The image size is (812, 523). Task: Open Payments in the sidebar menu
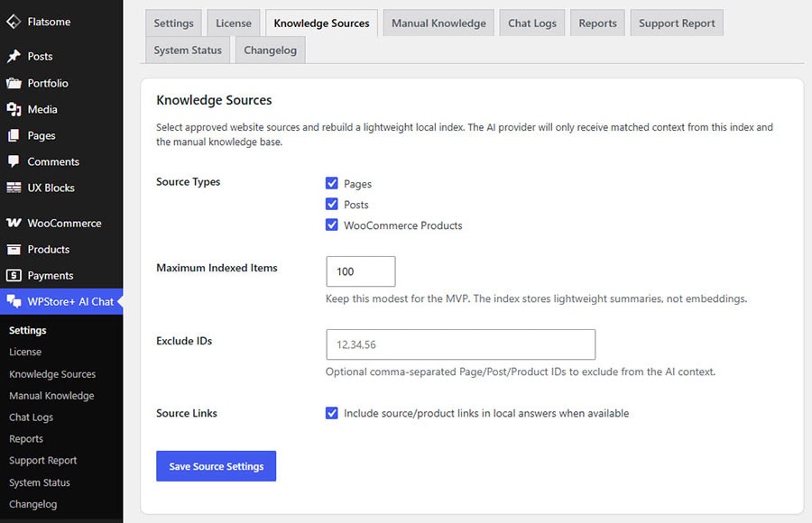pyautogui.click(x=61, y=276)
